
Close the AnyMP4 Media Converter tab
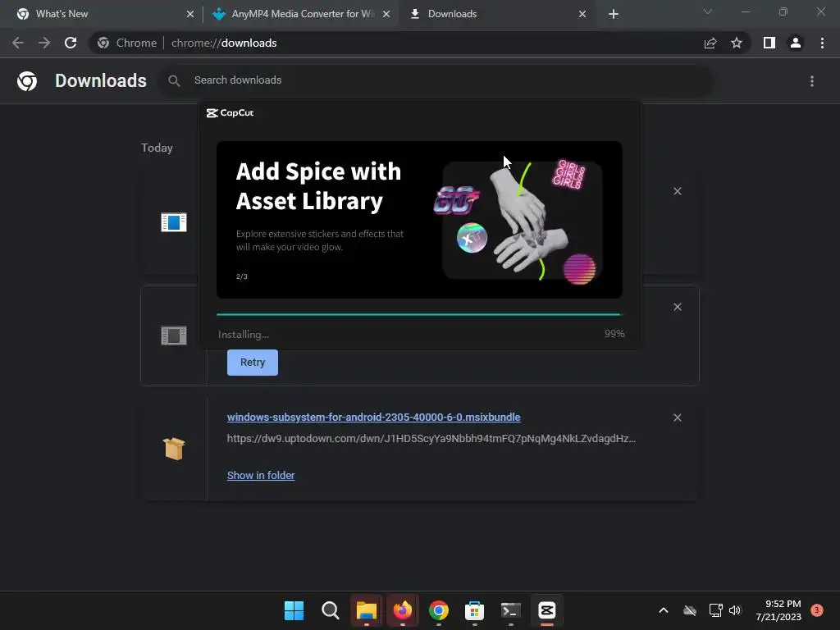click(386, 14)
